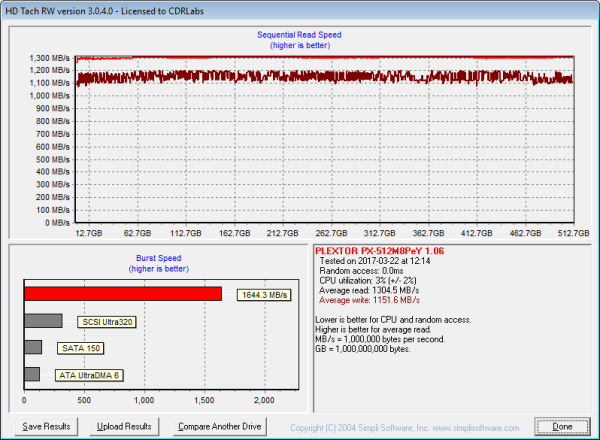Select the red burst speed bar
The height and width of the screenshot is (440, 600).
click(x=122, y=294)
